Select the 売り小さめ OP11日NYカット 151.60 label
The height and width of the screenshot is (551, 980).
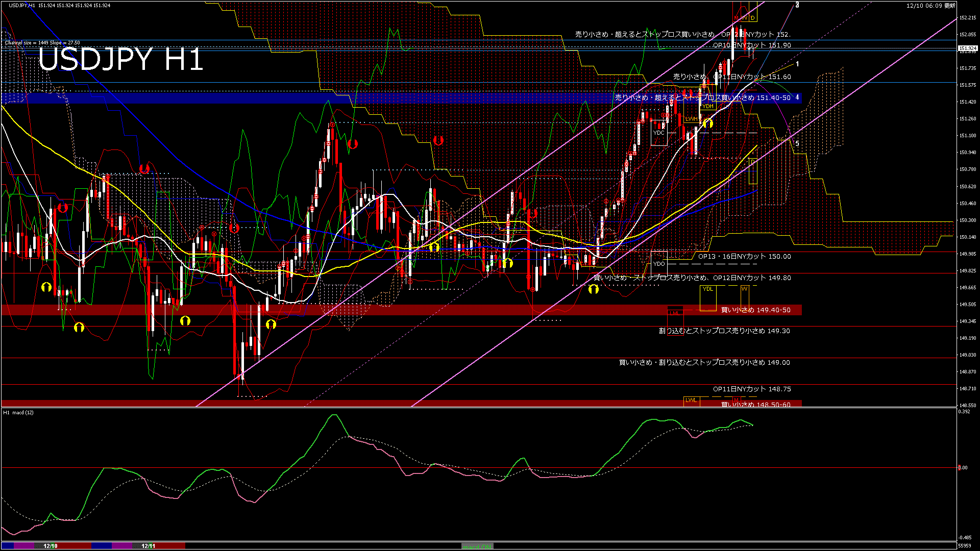732,77
